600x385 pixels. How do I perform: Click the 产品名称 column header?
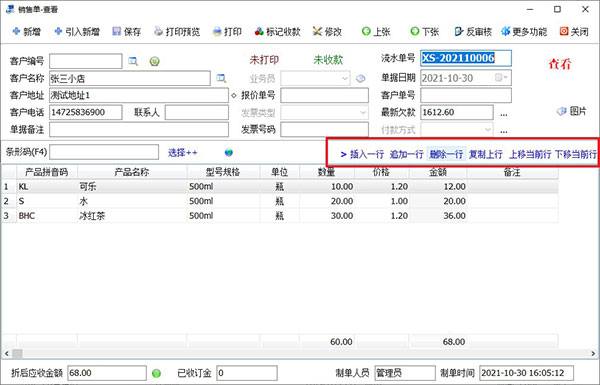(x=132, y=172)
